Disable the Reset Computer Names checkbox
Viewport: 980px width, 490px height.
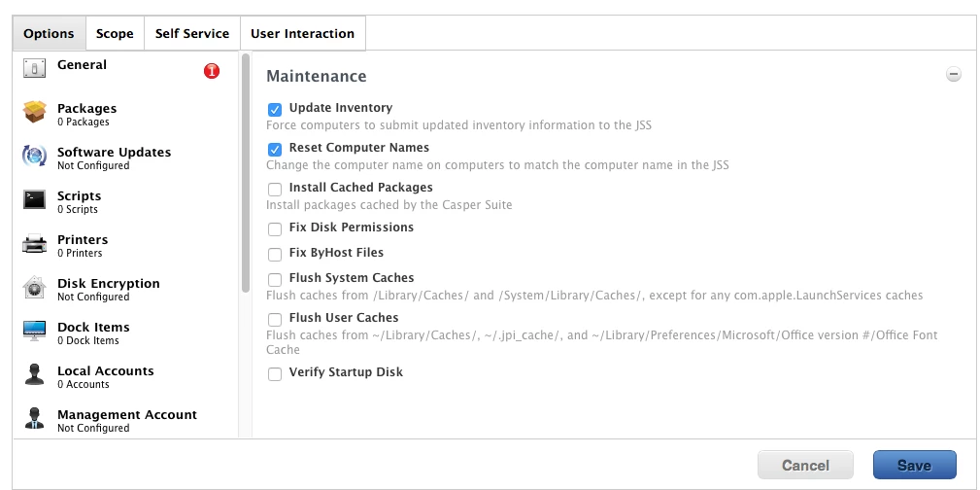click(275, 149)
